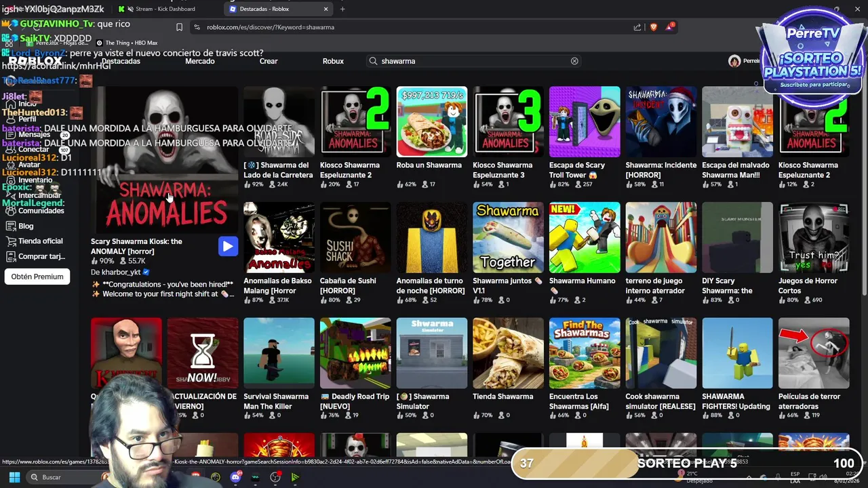Open Crear in Roblox top navigation

coord(269,61)
